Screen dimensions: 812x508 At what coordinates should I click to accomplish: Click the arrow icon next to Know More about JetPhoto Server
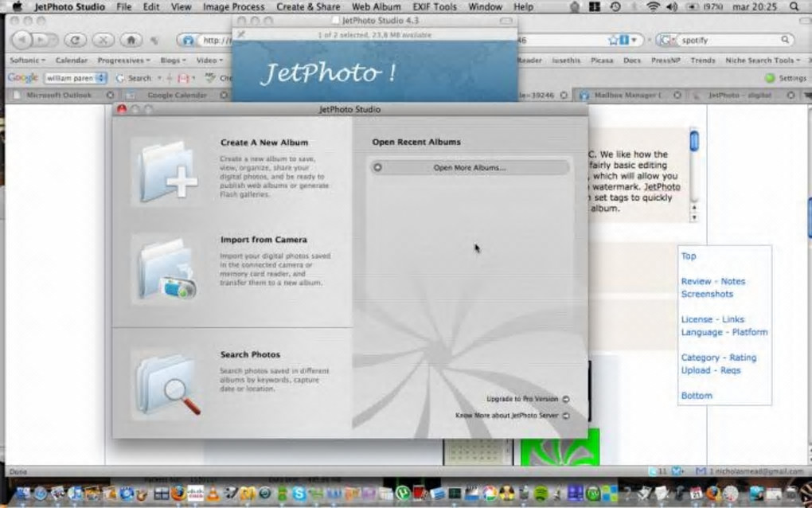(x=566, y=416)
